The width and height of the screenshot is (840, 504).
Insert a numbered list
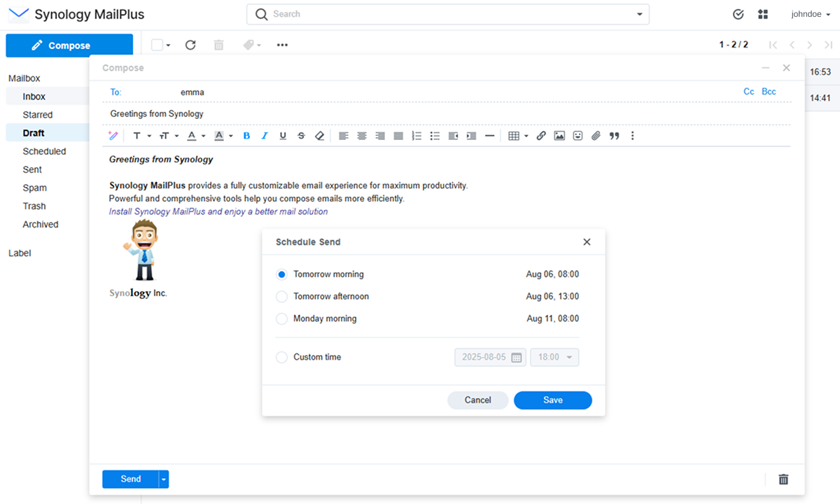[416, 136]
